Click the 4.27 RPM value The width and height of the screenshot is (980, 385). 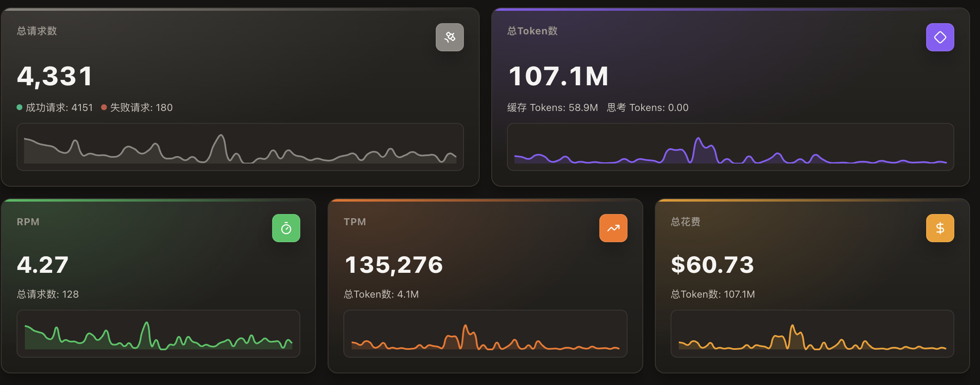43,265
